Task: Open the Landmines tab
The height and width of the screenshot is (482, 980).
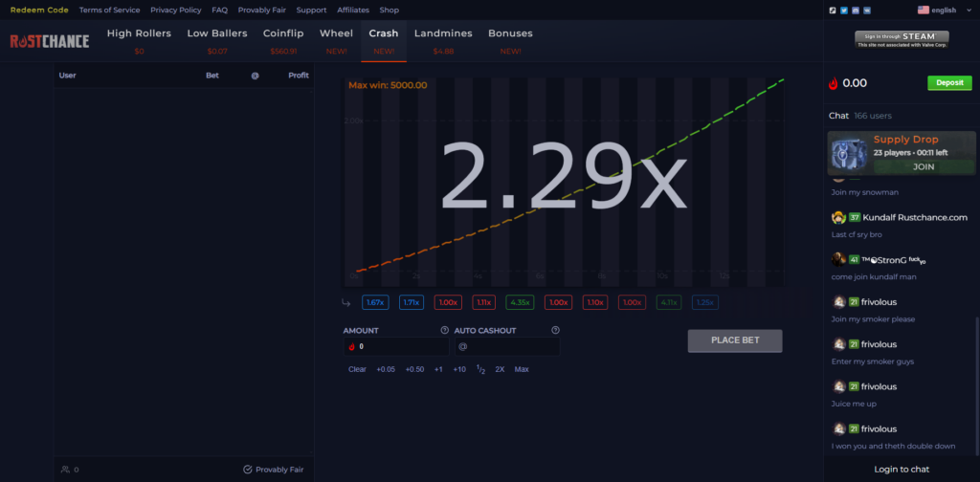Action: tap(443, 40)
